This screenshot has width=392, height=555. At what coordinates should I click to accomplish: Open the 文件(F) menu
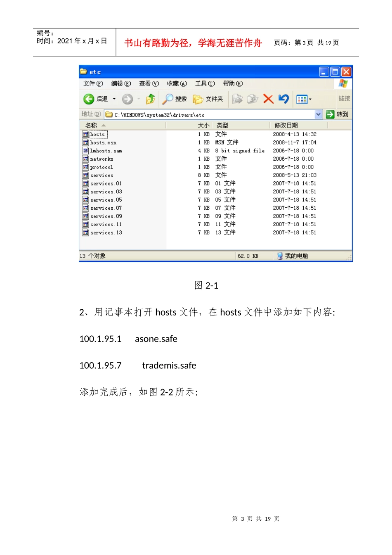pos(93,83)
